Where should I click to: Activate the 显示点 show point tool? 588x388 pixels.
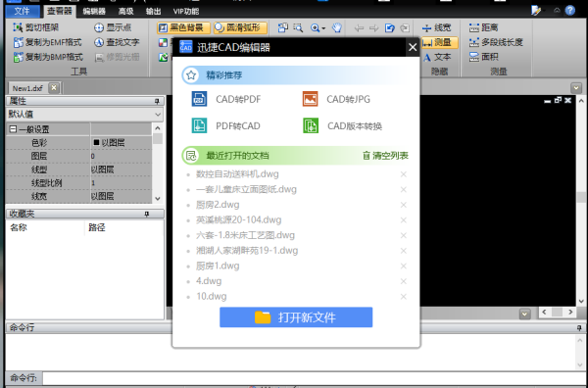coord(113,27)
